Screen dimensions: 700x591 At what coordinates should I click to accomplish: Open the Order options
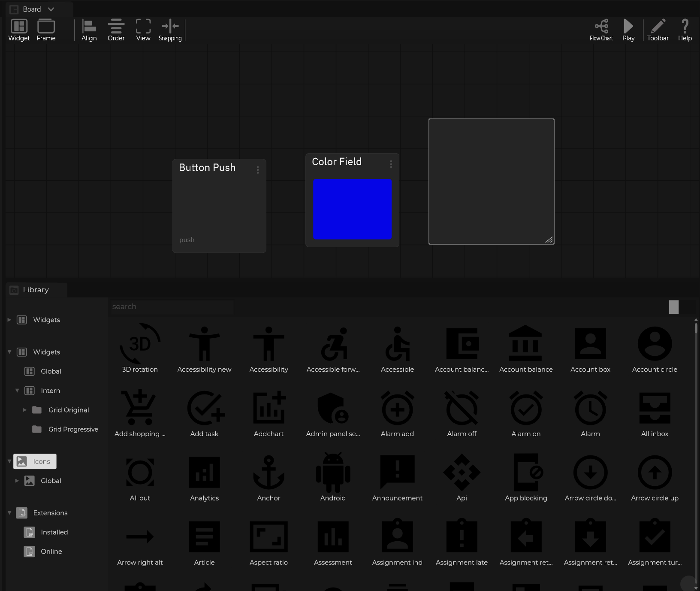pyautogui.click(x=116, y=30)
